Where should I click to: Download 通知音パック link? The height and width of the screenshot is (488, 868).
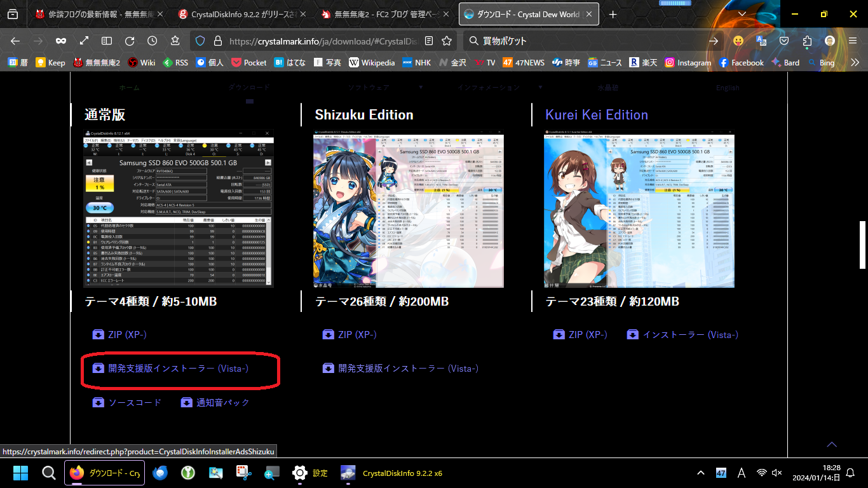coord(215,402)
